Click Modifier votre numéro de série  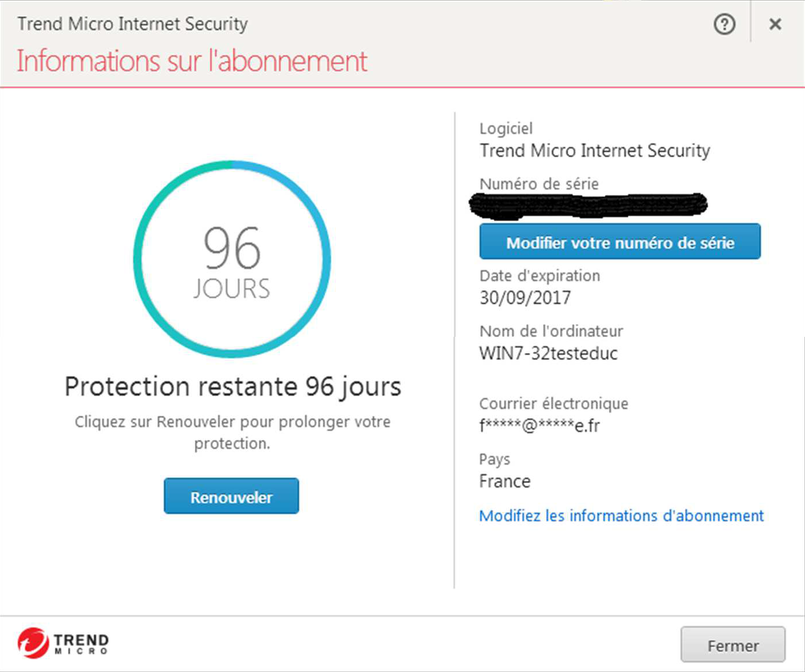point(619,242)
